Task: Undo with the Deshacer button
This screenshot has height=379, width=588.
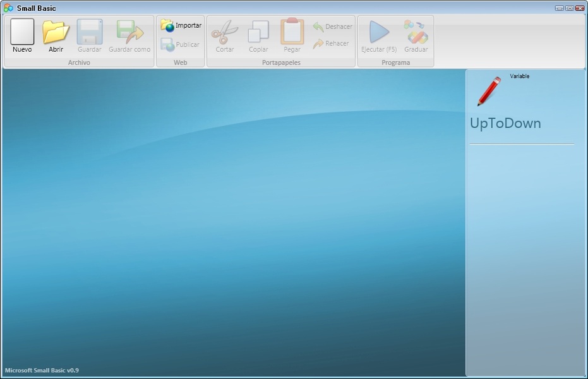Action: [332, 27]
